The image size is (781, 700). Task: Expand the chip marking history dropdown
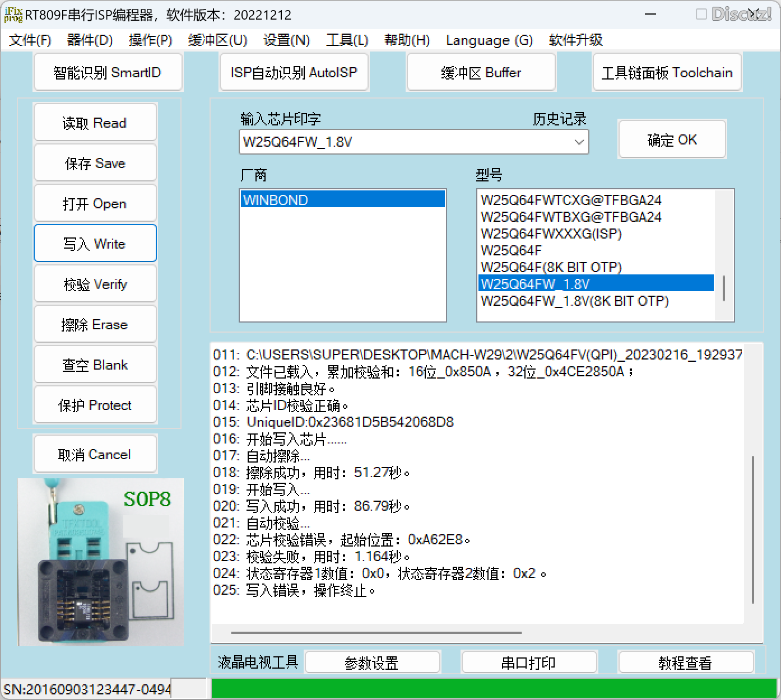click(x=579, y=142)
